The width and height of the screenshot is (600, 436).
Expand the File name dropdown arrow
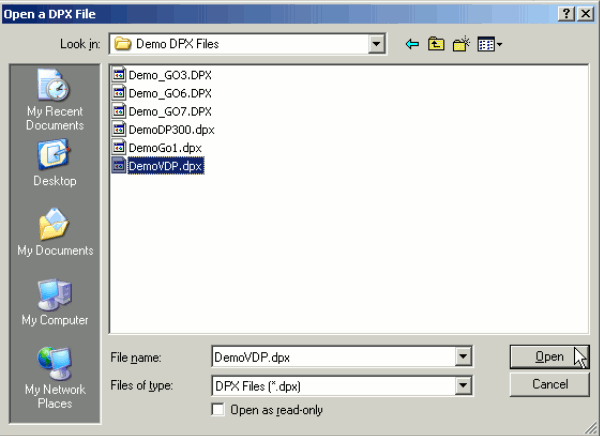tap(463, 357)
